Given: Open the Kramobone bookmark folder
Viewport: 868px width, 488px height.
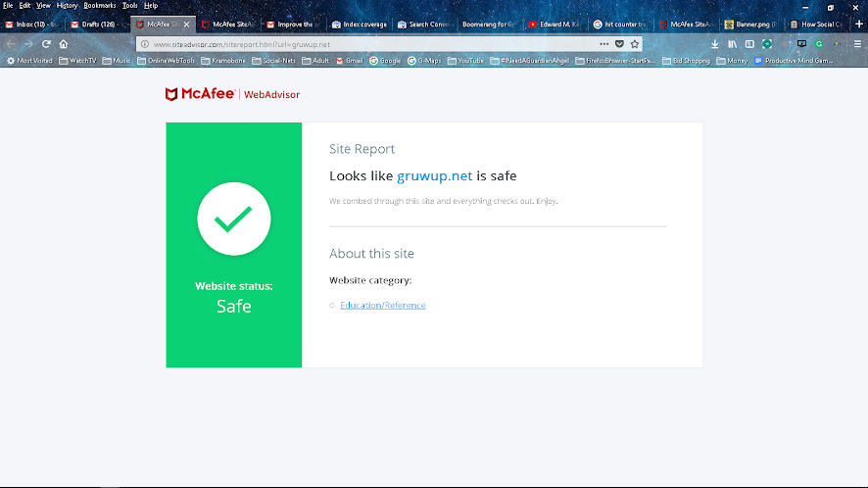Looking at the screenshot, I should (x=223, y=61).
